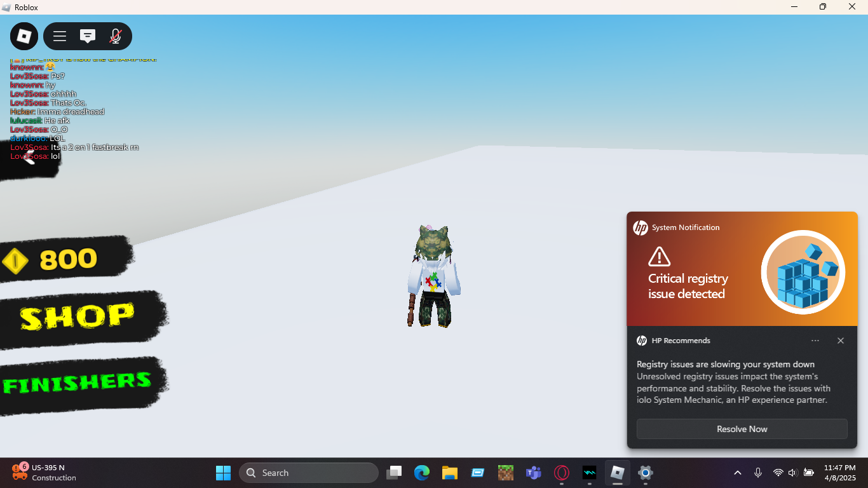The image size is (868, 488).
Task: Click the HP Recommends logo icon
Action: [x=642, y=341]
